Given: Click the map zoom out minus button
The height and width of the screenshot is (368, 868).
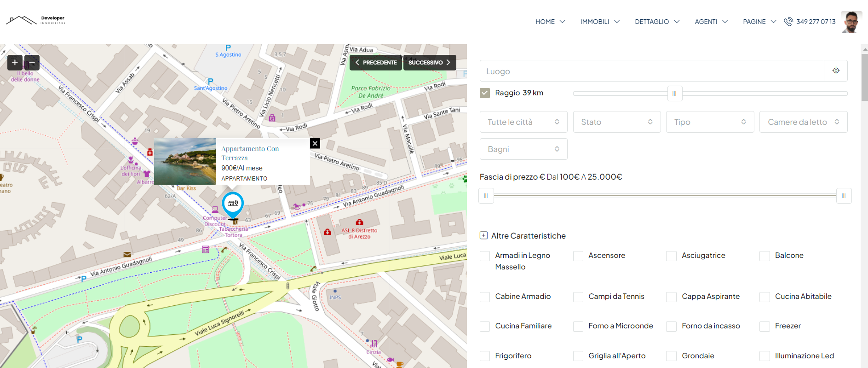Looking at the screenshot, I should 32,63.
